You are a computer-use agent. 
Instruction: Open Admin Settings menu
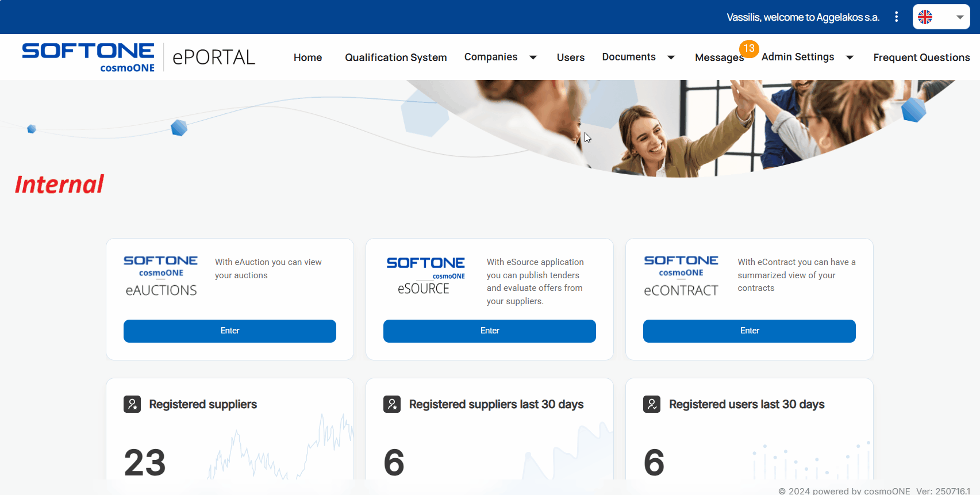click(x=798, y=57)
